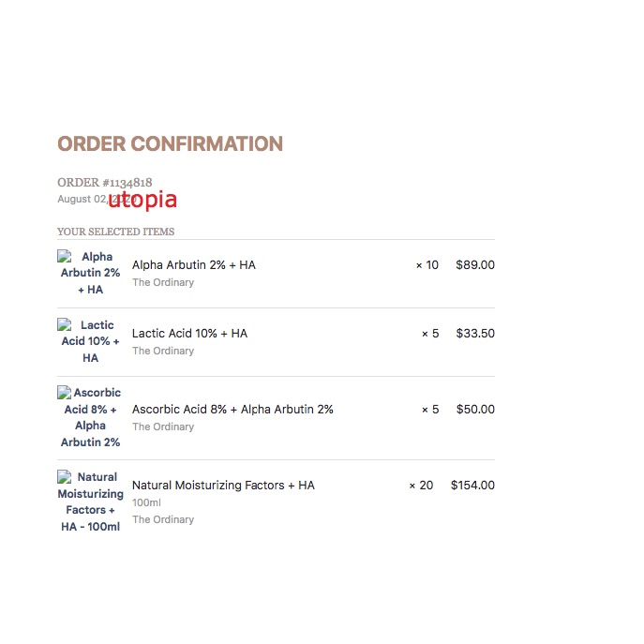The width and height of the screenshot is (644, 644).
Task: Click the Order Confirmation heading
Action: [170, 144]
